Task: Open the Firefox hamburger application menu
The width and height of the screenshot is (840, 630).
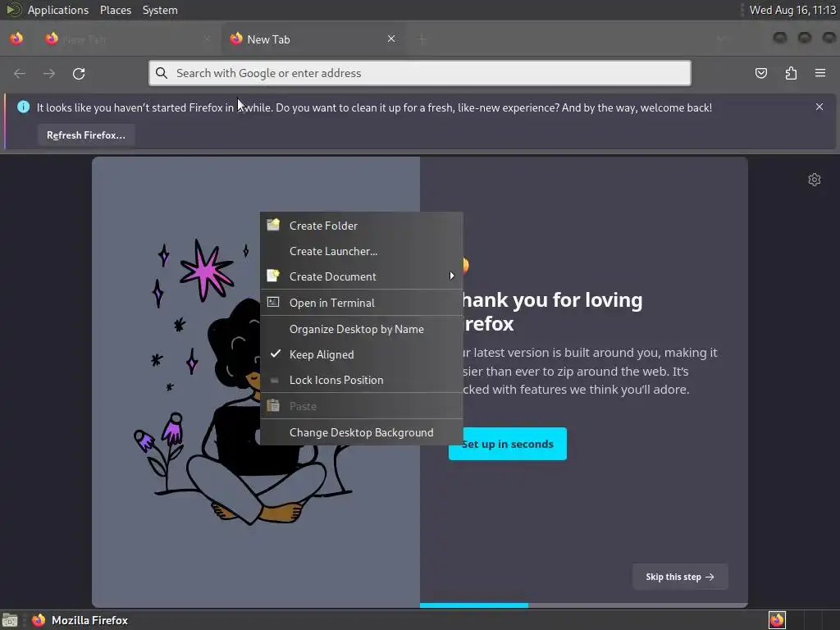Action: (820, 73)
